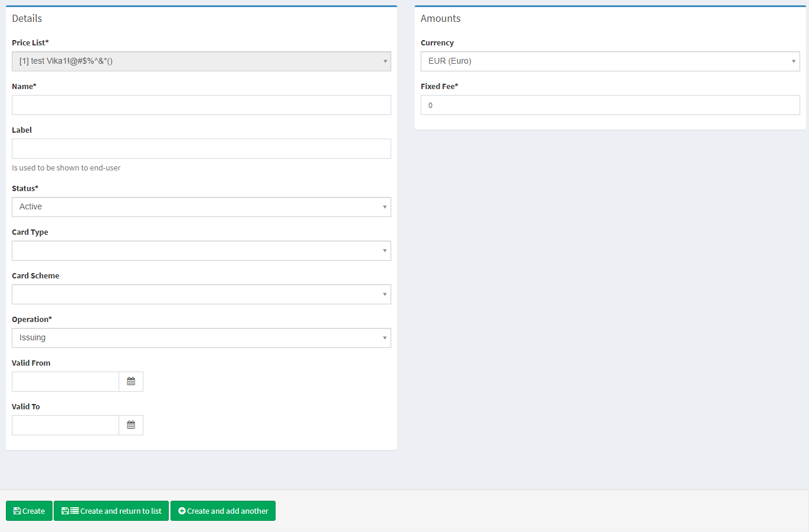
Task: Click the Operation dropdown arrow
Action: click(385, 338)
